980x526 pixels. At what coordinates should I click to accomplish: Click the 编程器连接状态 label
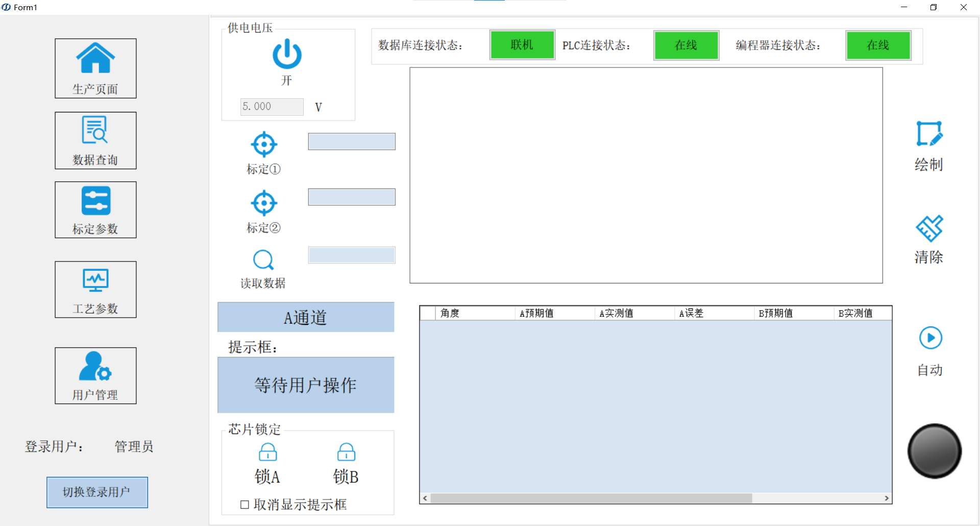click(778, 45)
